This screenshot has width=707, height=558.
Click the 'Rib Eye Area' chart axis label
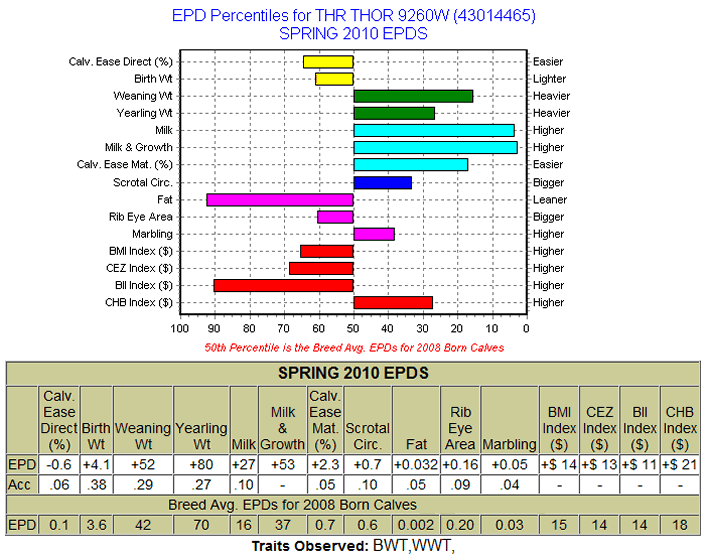coord(141,217)
